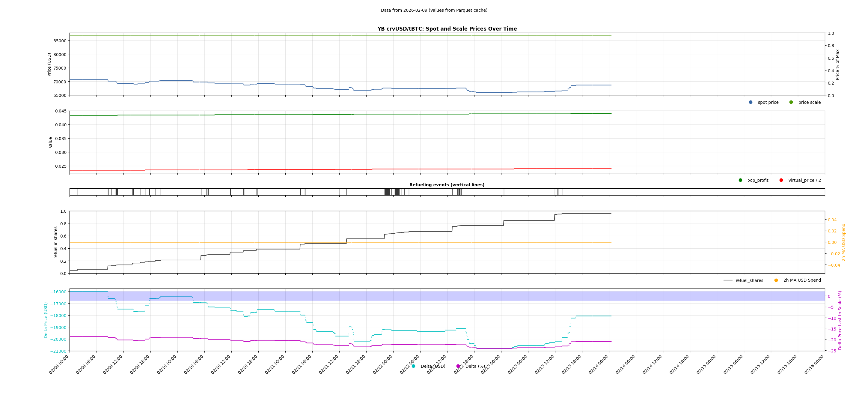
Task: Click the 02/16 00:00 x-axis tick label
Action: coord(815,364)
